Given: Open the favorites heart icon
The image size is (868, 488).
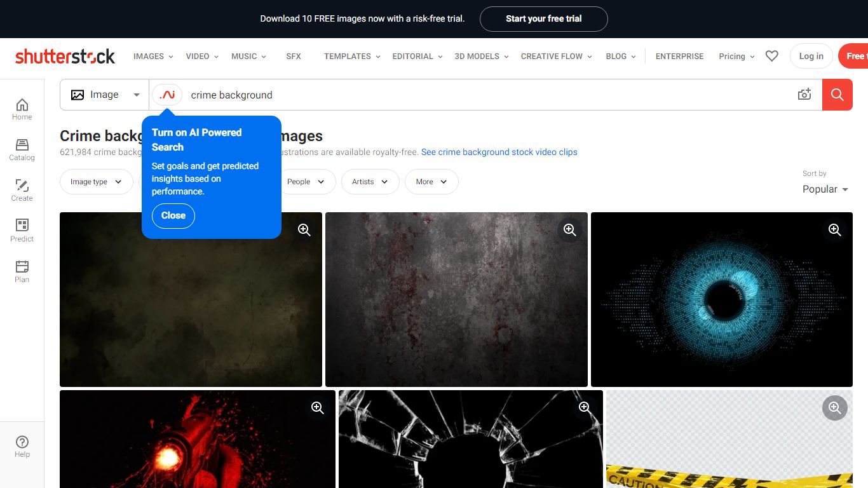Looking at the screenshot, I should pyautogui.click(x=772, y=56).
